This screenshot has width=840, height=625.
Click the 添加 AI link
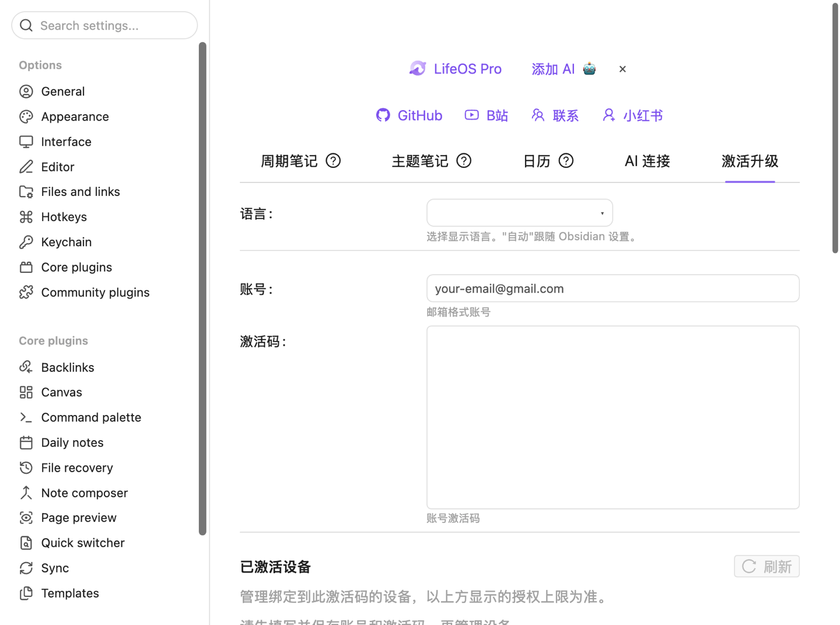point(563,69)
